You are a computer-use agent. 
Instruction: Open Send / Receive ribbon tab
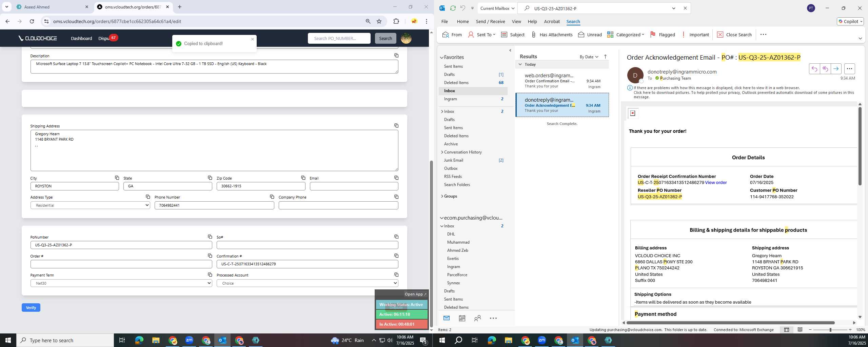(x=490, y=21)
